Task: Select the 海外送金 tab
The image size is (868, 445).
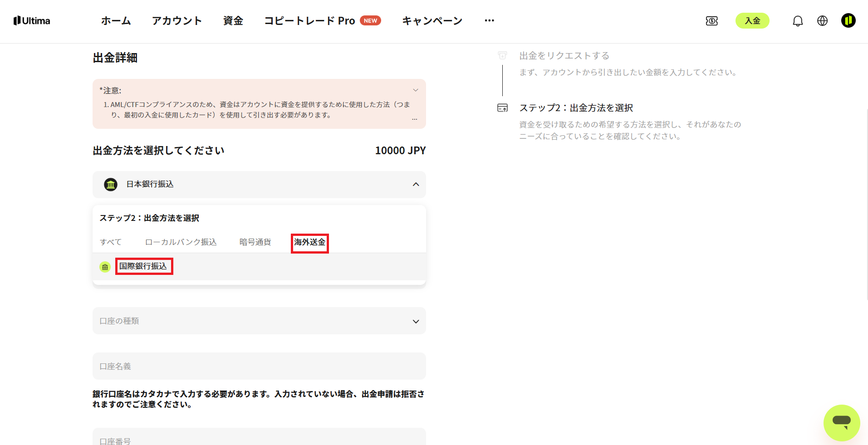Action: [310, 242]
